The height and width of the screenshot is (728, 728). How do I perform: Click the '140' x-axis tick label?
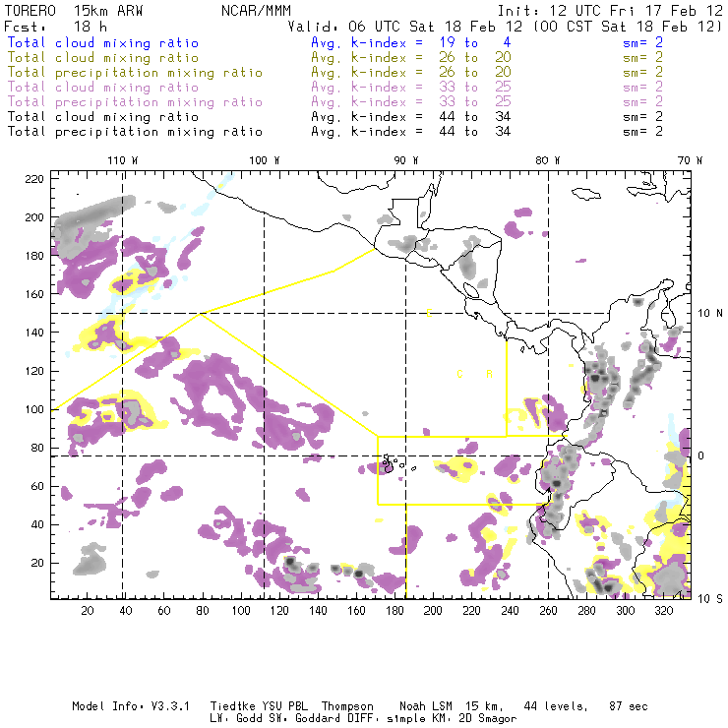318,611
